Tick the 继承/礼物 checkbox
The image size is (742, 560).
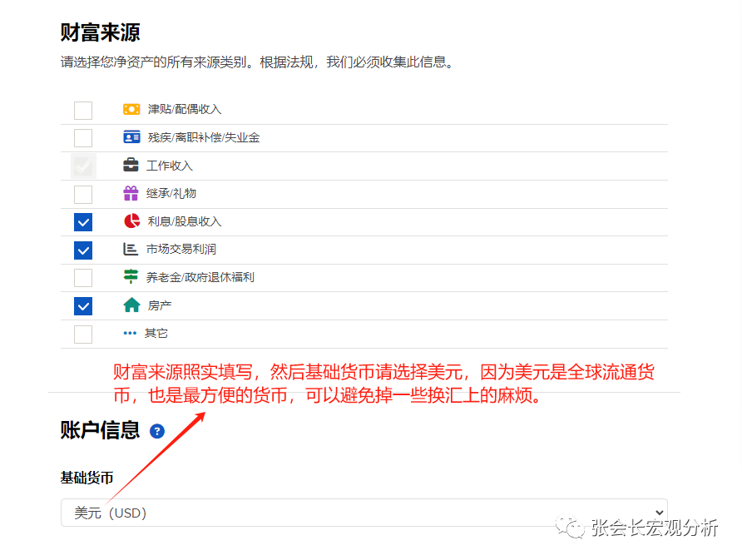(83, 195)
